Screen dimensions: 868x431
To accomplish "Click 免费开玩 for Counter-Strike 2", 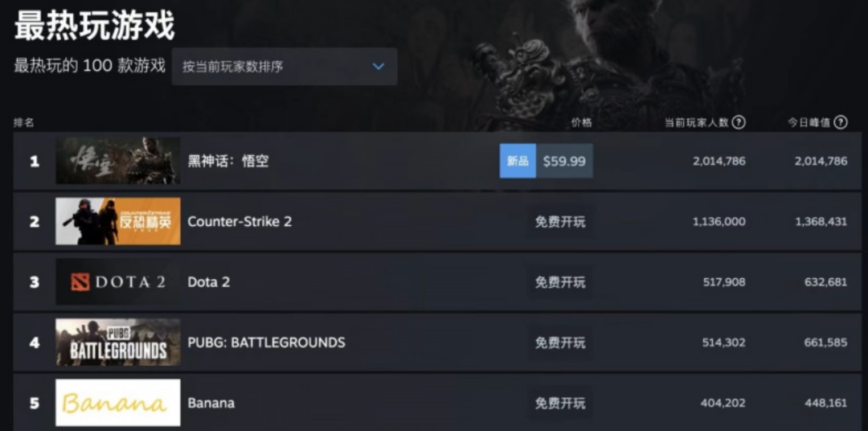I will (560, 222).
